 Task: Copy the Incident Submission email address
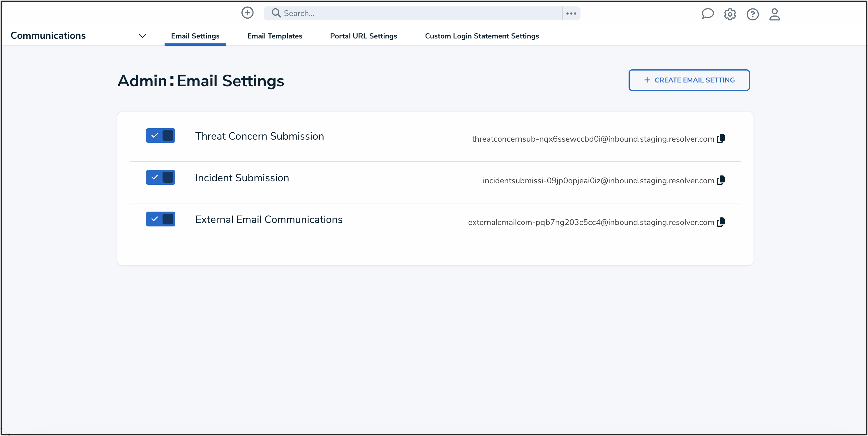point(722,180)
